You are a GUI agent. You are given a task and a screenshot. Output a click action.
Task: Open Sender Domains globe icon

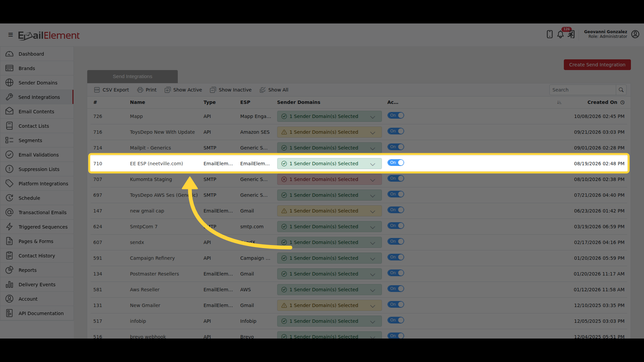(x=9, y=82)
